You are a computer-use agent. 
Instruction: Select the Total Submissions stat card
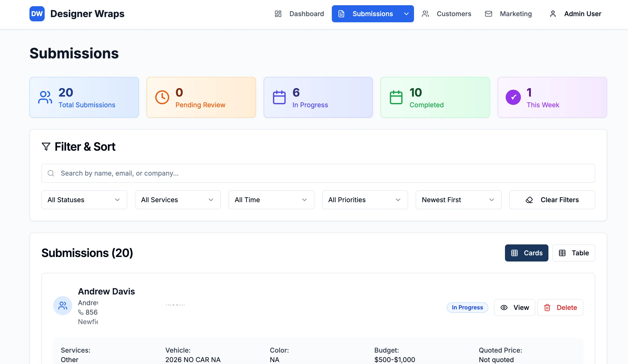click(84, 97)
